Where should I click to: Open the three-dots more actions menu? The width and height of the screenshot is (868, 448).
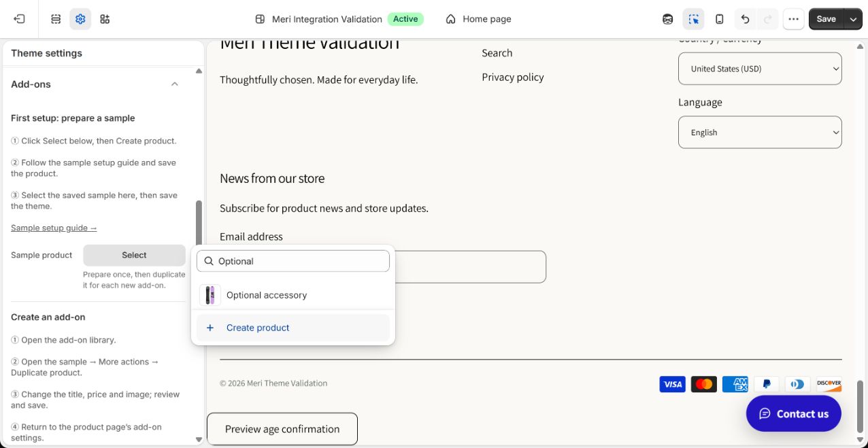point(793,19)
